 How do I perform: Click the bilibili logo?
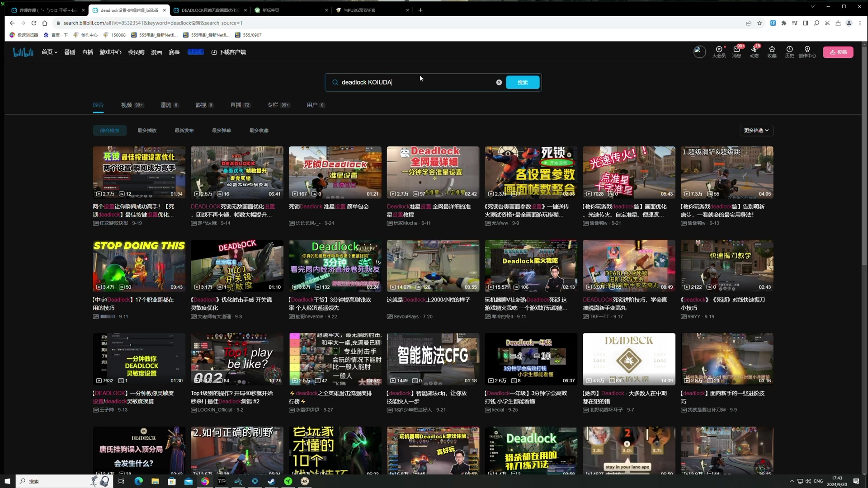coord(23,52)
